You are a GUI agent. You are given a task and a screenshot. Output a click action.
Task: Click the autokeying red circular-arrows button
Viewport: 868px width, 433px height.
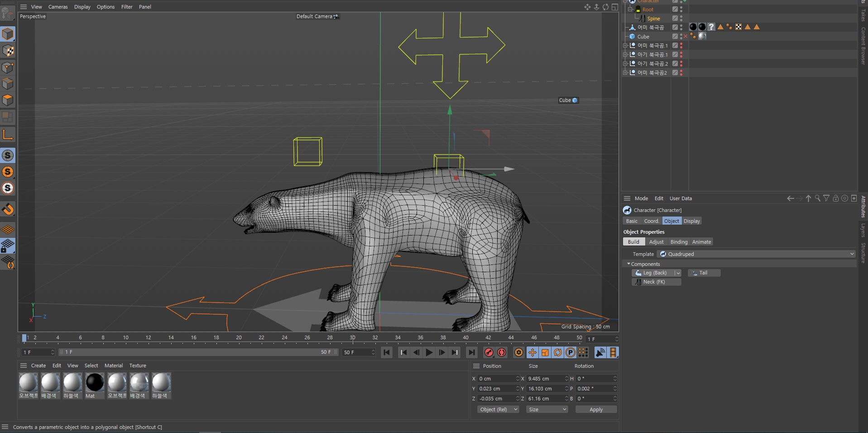(502, 352)
